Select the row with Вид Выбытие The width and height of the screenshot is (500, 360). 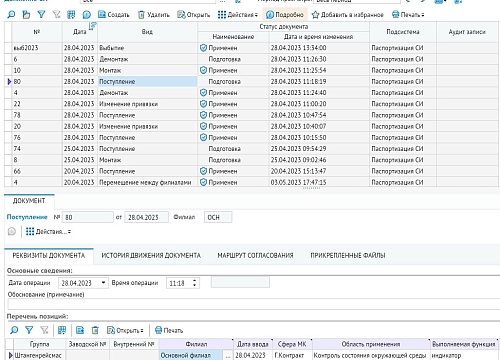(251, 48)
